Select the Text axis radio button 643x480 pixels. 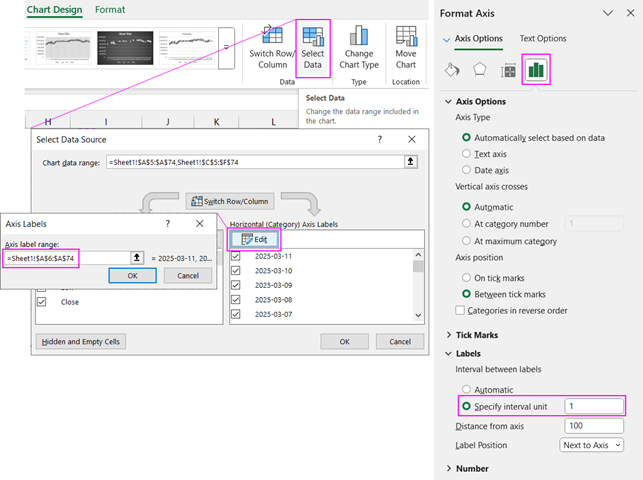[x=467, y=155]
